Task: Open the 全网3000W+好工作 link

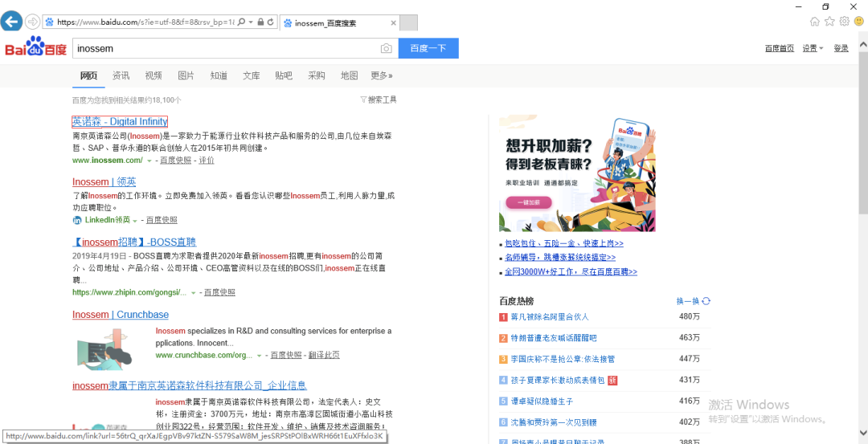Action: click(571, 272)
